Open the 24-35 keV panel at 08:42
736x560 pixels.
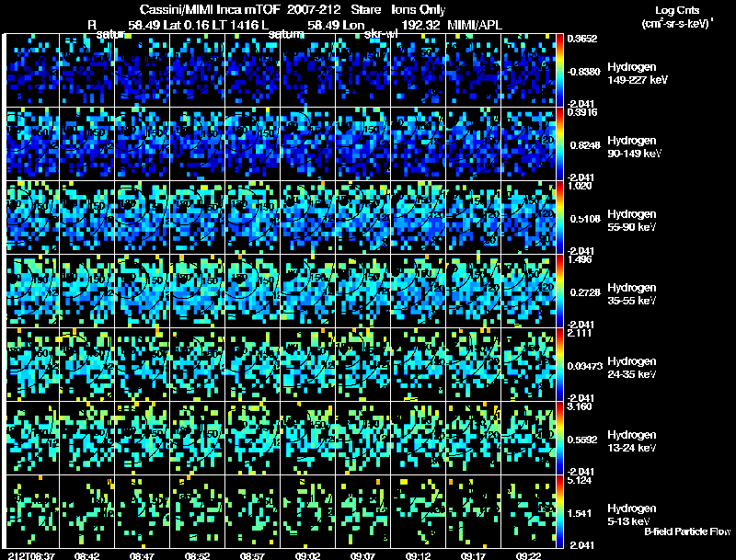pos(87,365)
